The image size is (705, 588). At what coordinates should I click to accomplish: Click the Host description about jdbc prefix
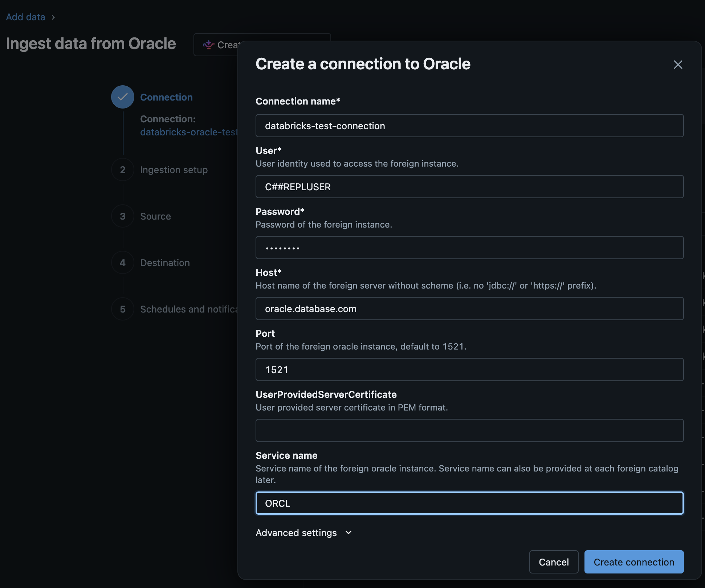click(426, 285)
